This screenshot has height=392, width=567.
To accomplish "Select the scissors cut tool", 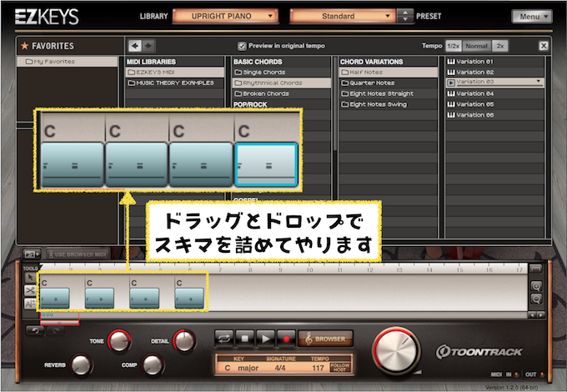I will click(30, 290).
